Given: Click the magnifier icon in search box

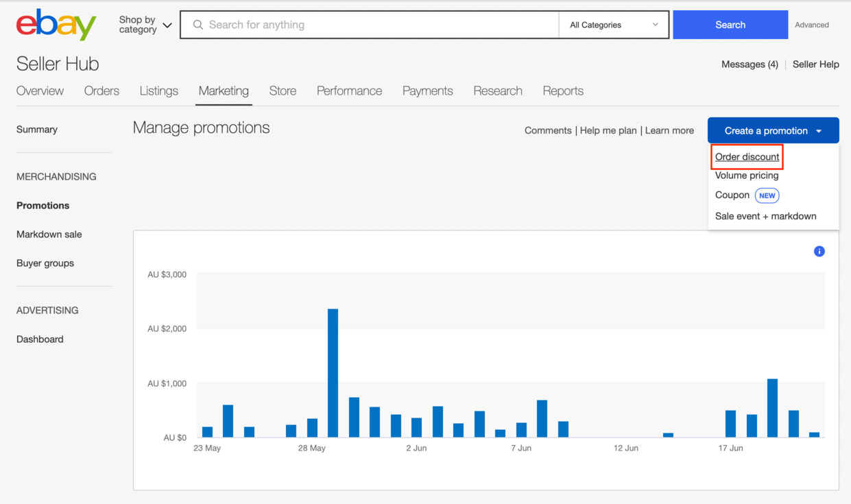Looking at the screenshot, I should [x=197, y=25].
